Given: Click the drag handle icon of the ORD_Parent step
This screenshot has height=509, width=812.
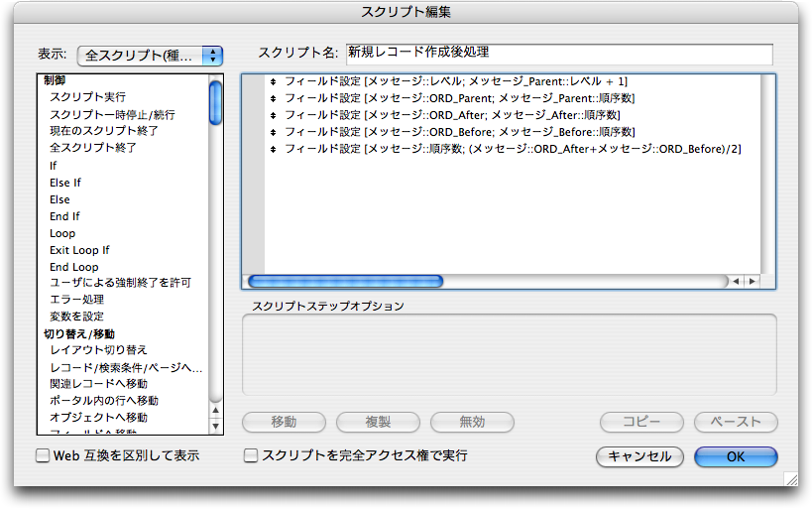Looking at the screenshot, I should pyautogui.click(x=273, y=98).
